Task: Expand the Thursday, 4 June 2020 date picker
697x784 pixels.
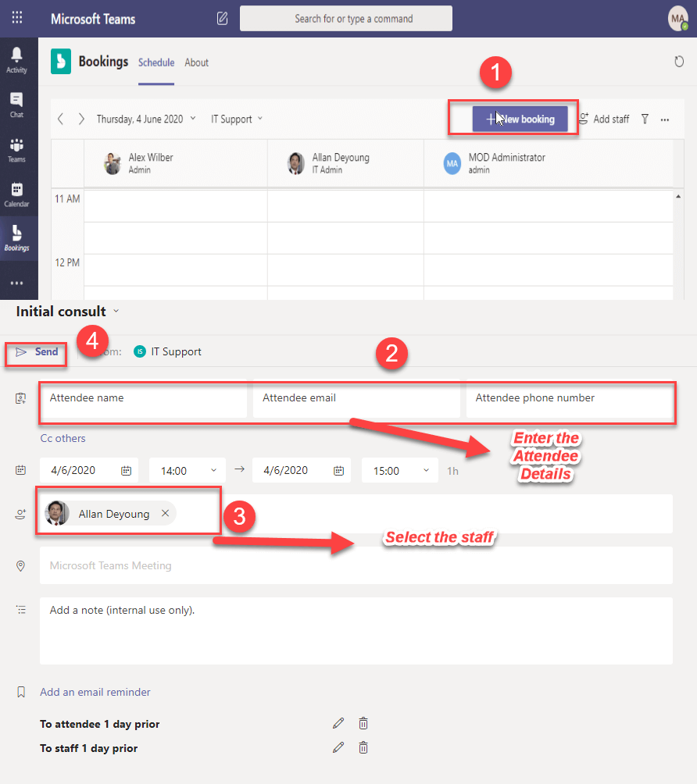Action: pos(145,119)
